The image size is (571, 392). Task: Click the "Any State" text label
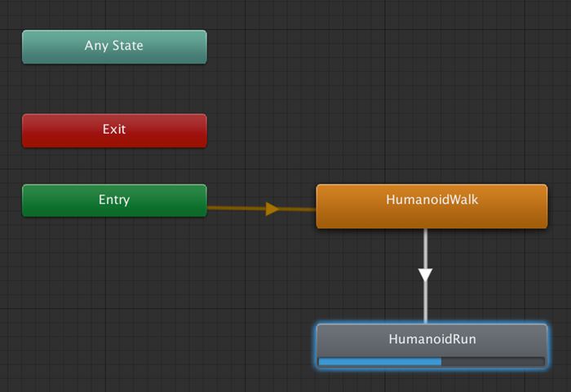coord(114,46)
